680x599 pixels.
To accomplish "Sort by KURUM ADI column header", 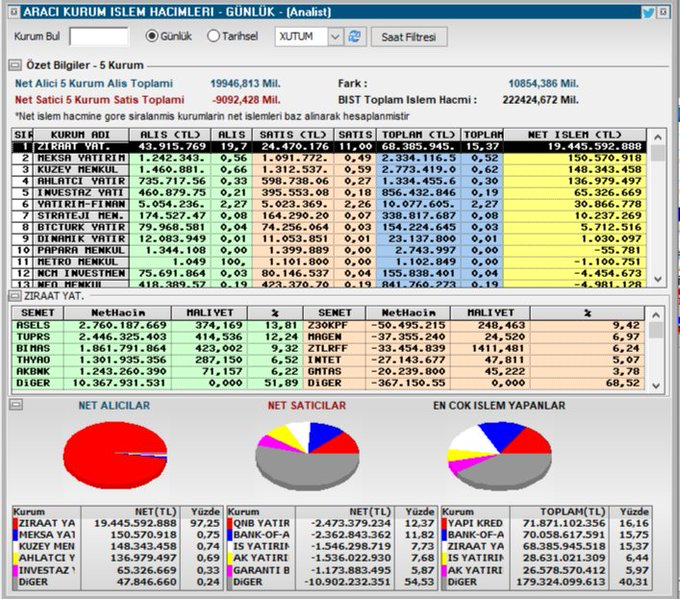I will 81,134.
